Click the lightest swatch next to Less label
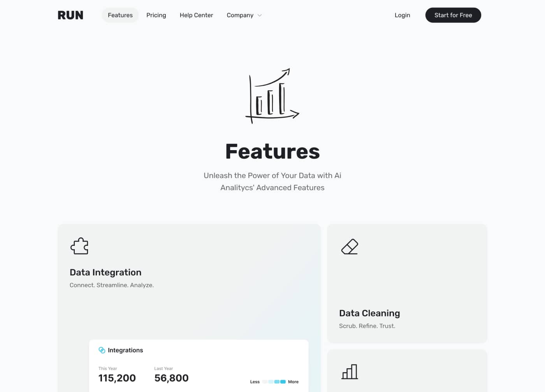This screenshot has height=392, width=545. click(264, 381)
